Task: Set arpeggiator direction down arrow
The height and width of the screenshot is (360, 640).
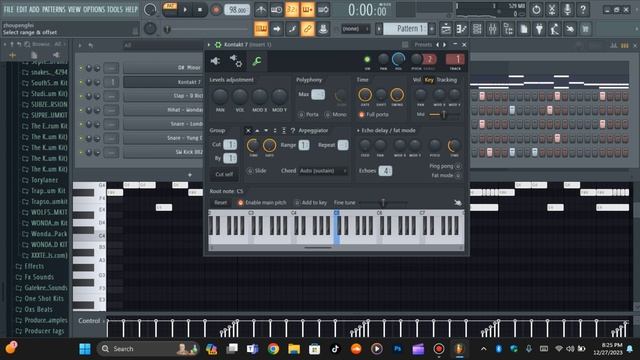Action: pyautogui.click(x=266, y=131)
